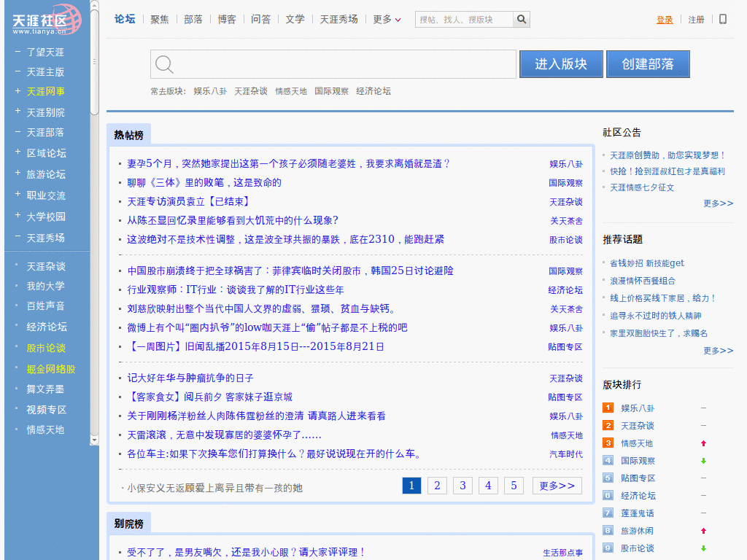Collapse 天涯主版 sidebar section

(x=18, y=71)
